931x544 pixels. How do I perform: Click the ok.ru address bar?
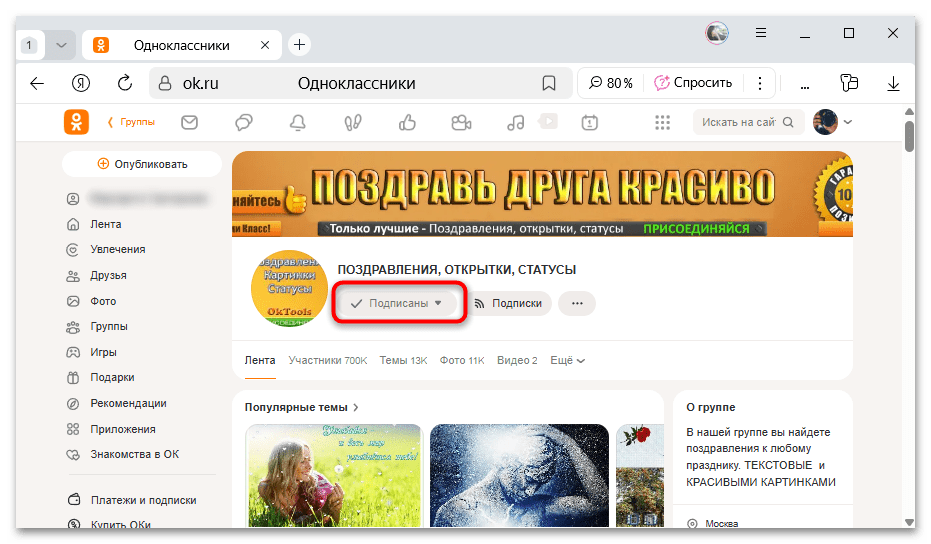point(361,83)
